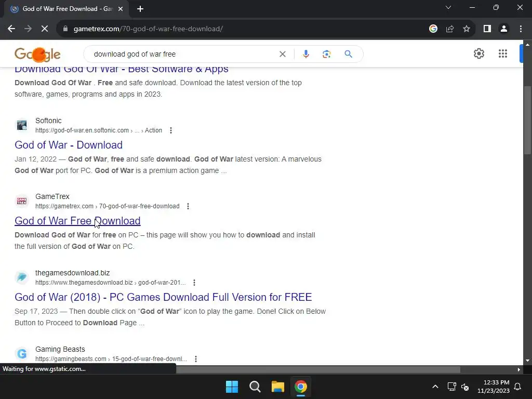Click vertical scrollbar down arrow
532x399 pixels.
click(527, 361)
